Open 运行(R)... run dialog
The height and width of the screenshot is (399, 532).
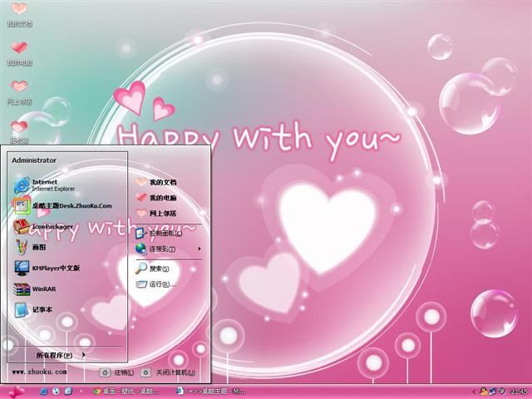point(155,284)
